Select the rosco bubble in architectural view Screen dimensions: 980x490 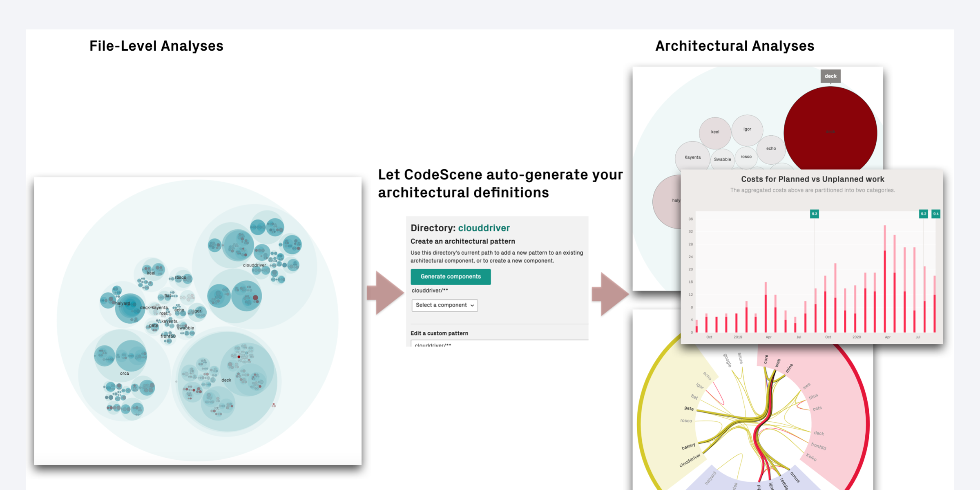[746, 157]
